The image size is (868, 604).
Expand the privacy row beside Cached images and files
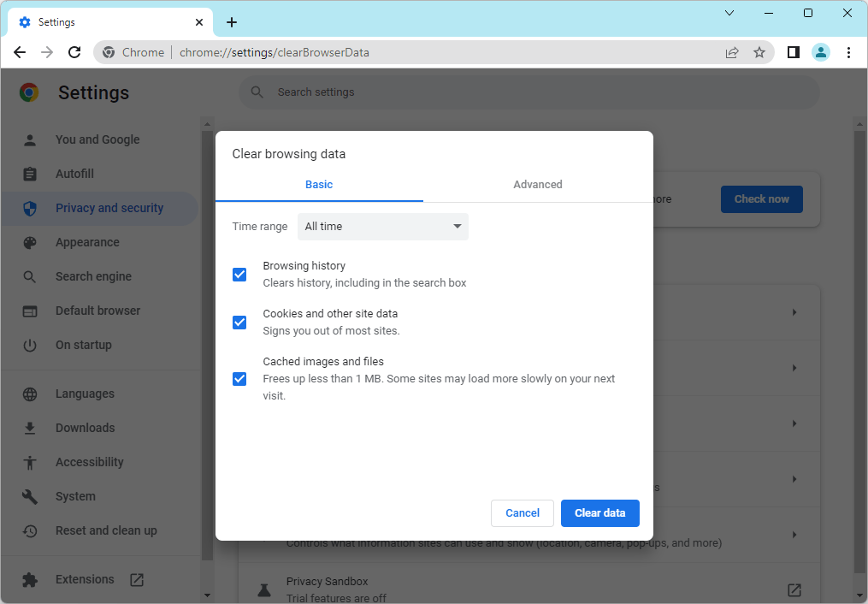click(794, 368)
